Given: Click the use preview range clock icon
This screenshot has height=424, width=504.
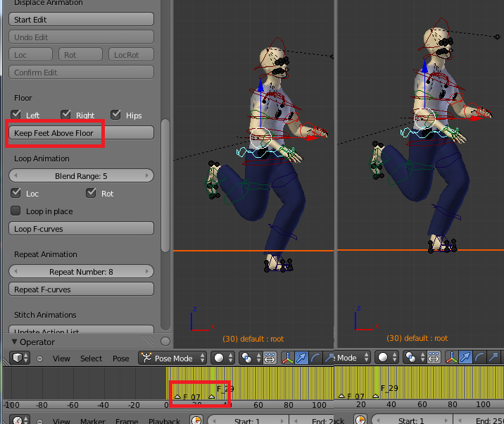Looking at the screenshot, I should [196, 420].
